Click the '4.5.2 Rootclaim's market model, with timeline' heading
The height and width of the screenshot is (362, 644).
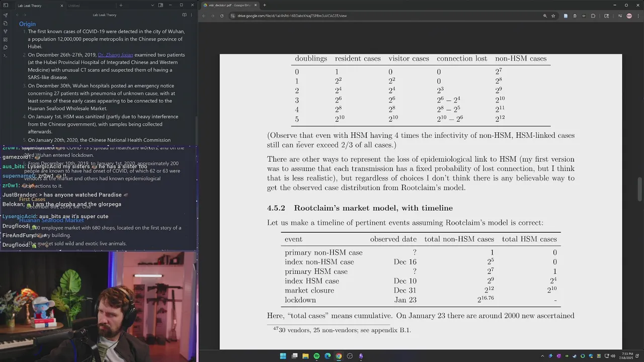(x=360, y=208)
